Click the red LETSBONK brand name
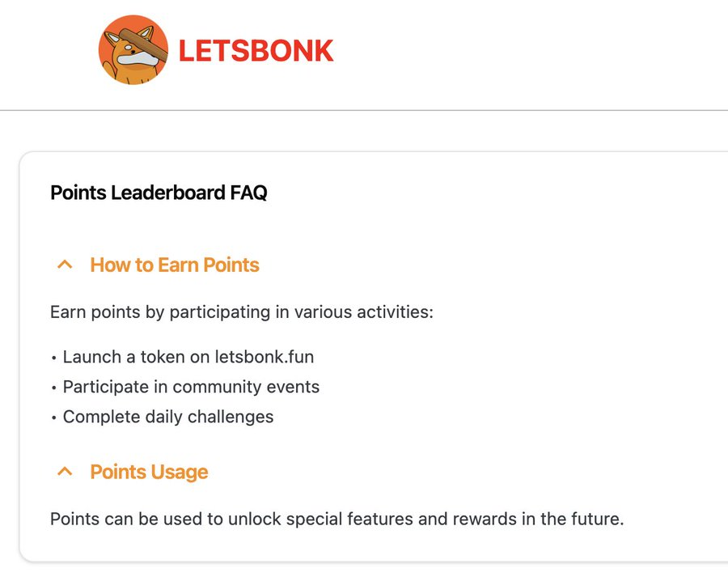This screenshot has width=728, height=581. 256,51
